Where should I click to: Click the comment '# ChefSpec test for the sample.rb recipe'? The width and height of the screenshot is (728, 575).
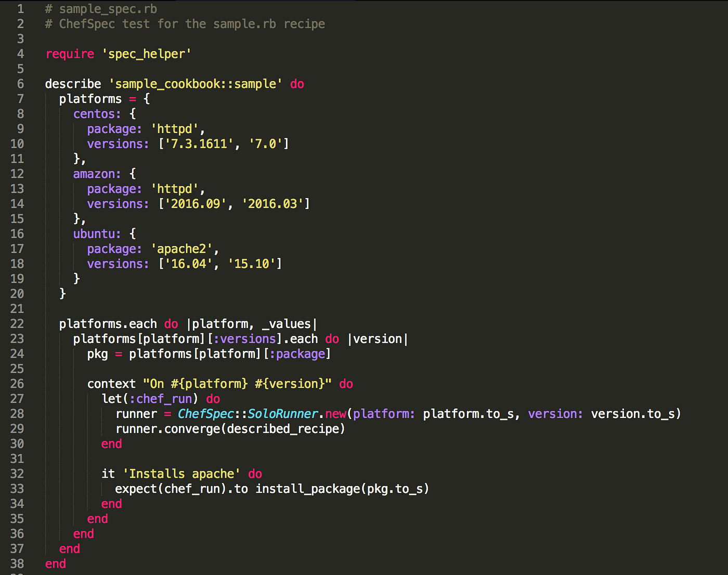point(185,24)
